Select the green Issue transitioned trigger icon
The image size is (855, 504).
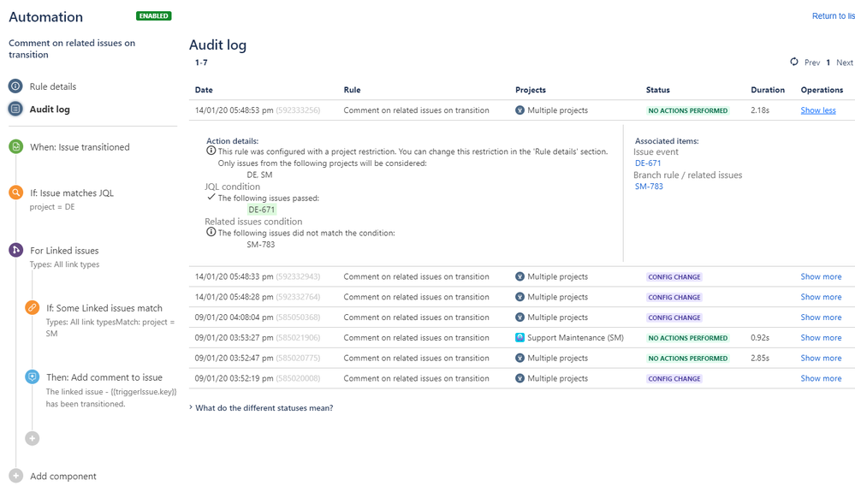(x=15, y=147)
